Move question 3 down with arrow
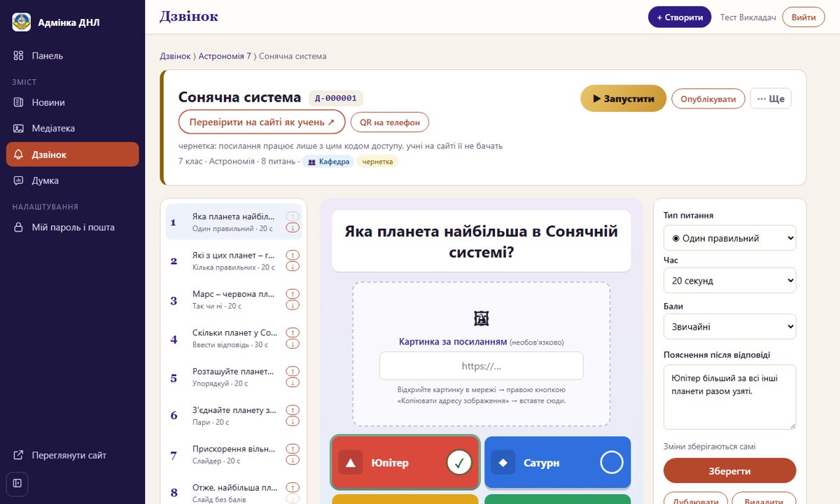The height and width of the screenshot is (504, 840). click(x=293, y=305)
